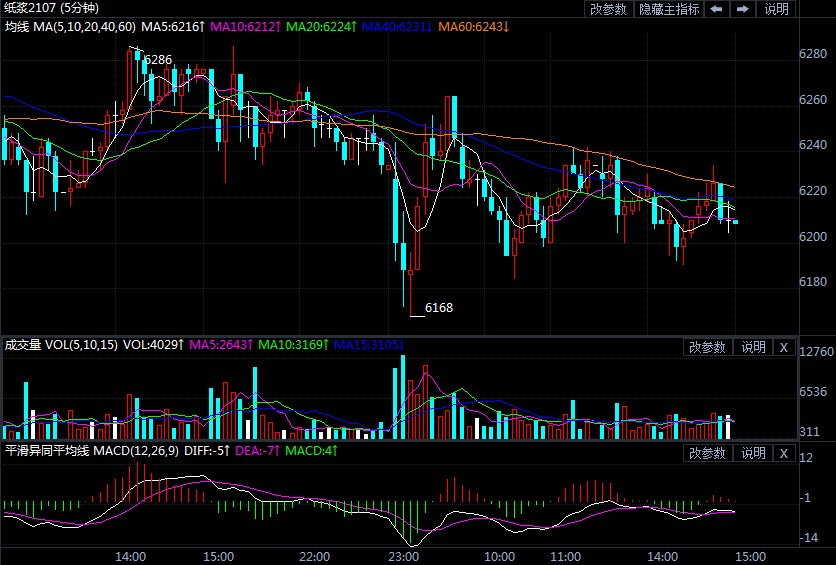Click the 11:00 time axis marker
This screenshot has height=565, width=836.
coord(566,557)
